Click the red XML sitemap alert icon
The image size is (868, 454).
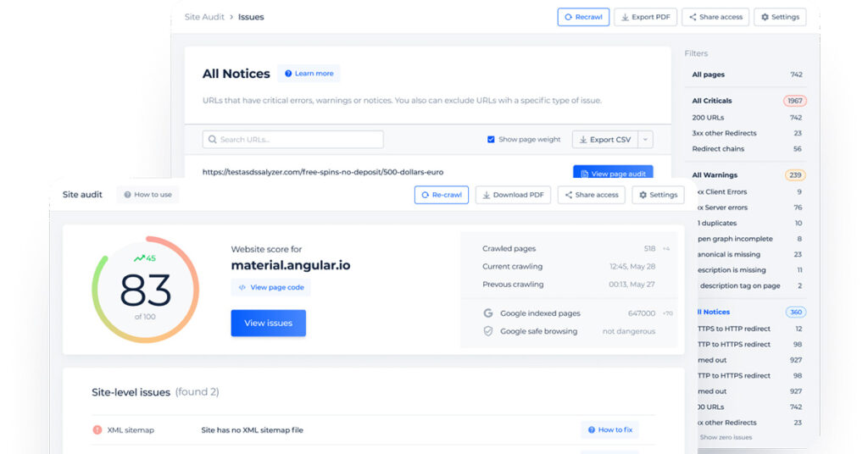tap(97, 429)
